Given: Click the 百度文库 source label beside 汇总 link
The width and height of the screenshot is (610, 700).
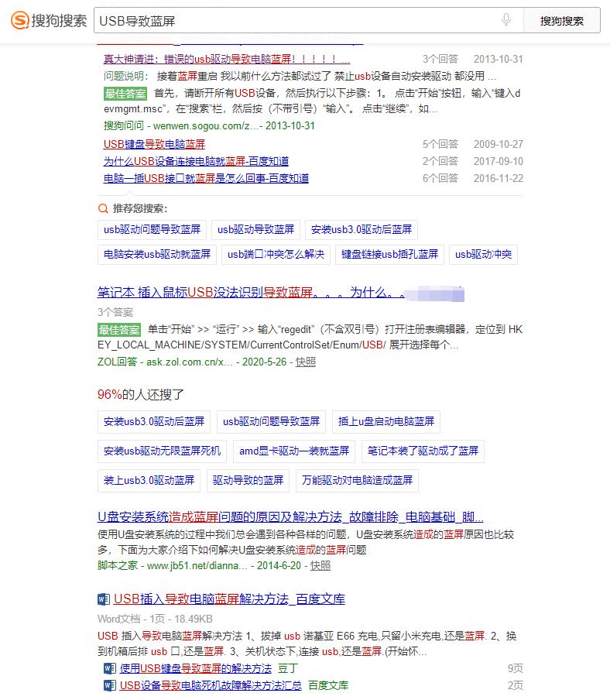Looking at the screenshot, I should coord(328,685).
